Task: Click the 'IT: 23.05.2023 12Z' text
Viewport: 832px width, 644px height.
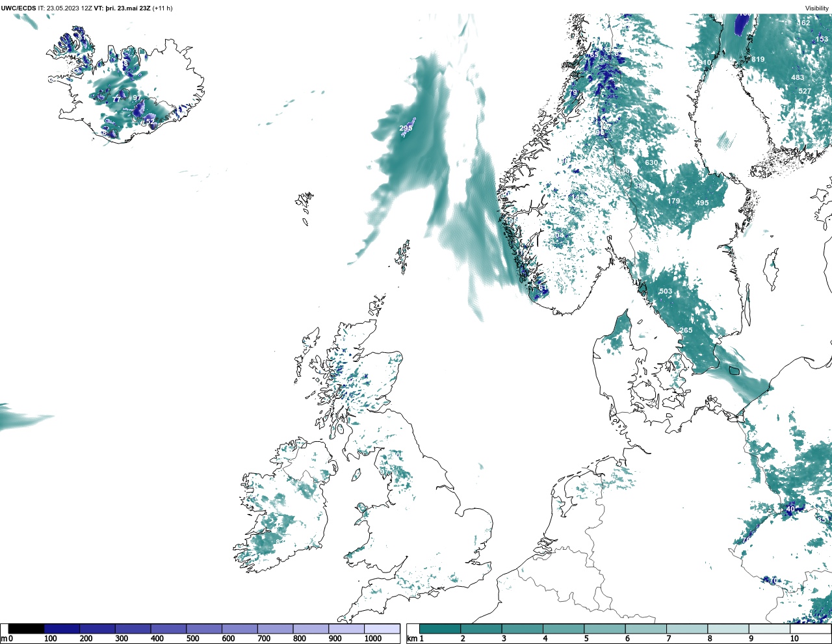Action: coord(65,8)
